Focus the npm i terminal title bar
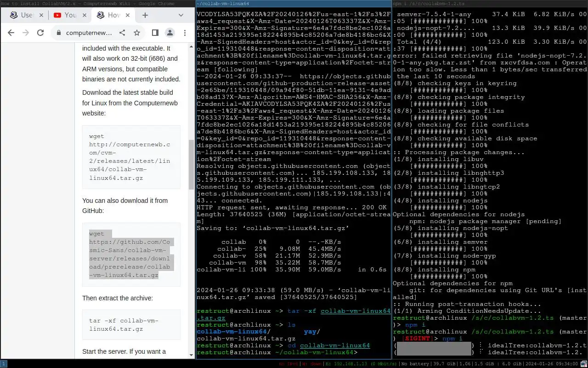The width and height of the screenshot is (588, 368). (490, 4)
